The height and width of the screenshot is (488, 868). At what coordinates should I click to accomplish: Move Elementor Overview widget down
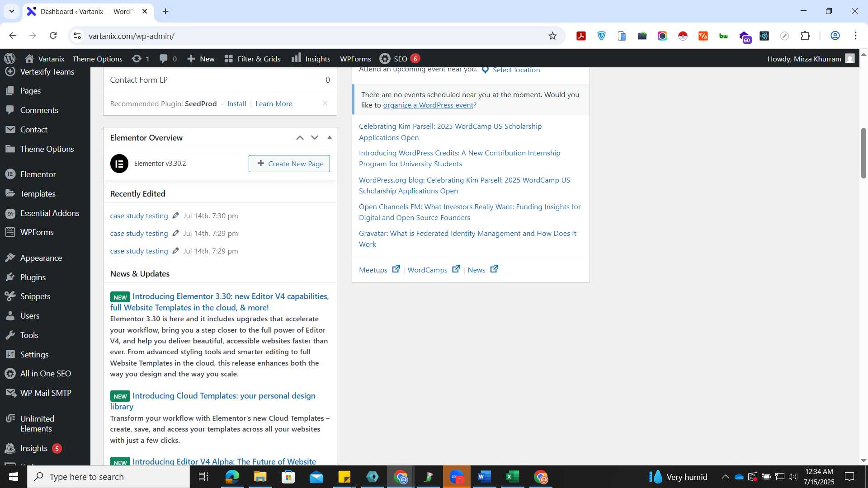[315, 138]
